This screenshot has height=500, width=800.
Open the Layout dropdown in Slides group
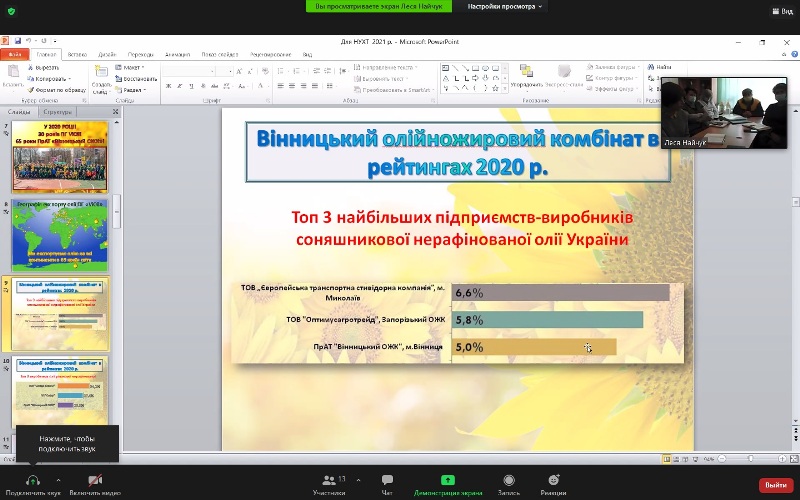(130, 67)
